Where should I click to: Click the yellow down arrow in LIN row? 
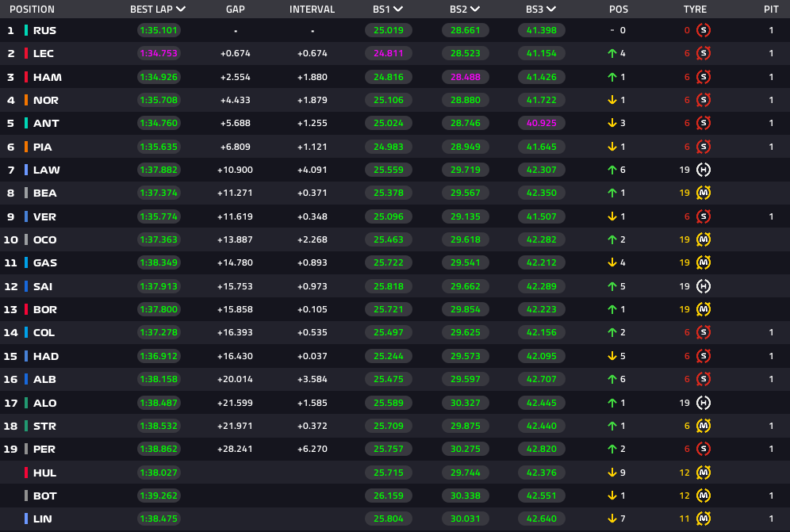612,519
